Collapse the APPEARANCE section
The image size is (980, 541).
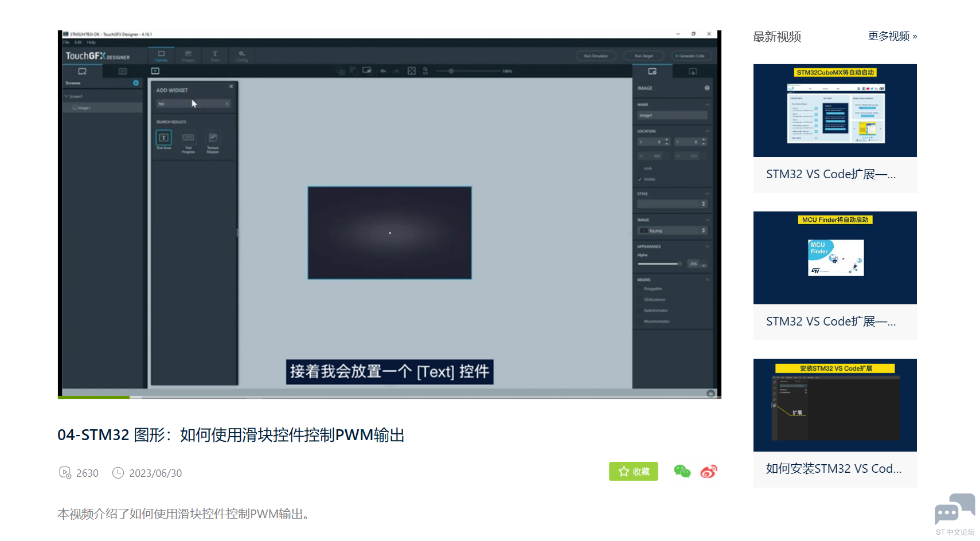[707, 246]
